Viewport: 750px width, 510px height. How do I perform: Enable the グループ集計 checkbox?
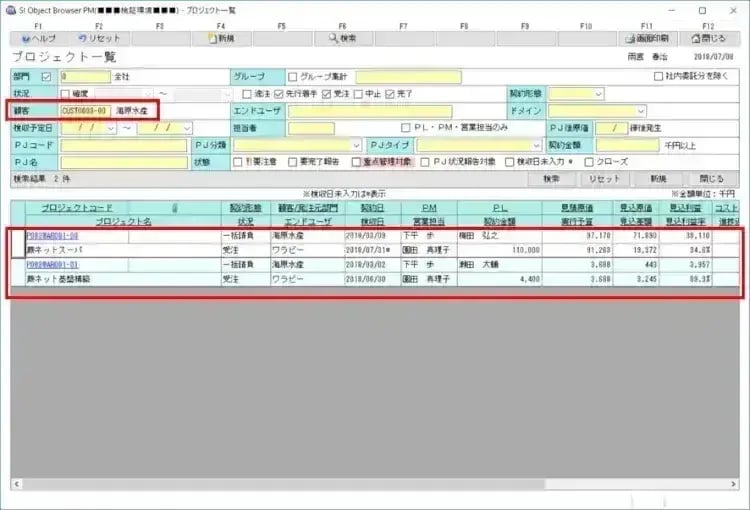click(x=293, y=76)
